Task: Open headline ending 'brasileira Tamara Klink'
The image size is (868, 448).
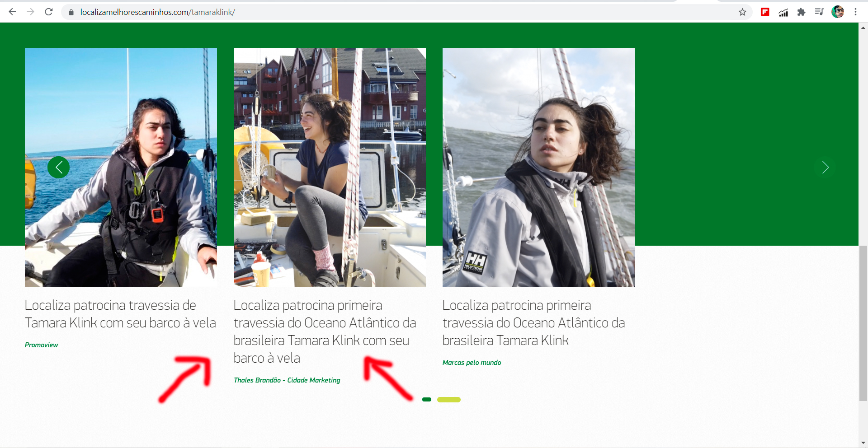Action: point(533,323)
